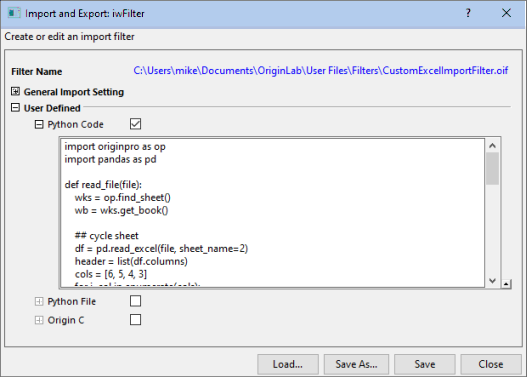Click the dialog title bar app icon

[x=14, y=13]
